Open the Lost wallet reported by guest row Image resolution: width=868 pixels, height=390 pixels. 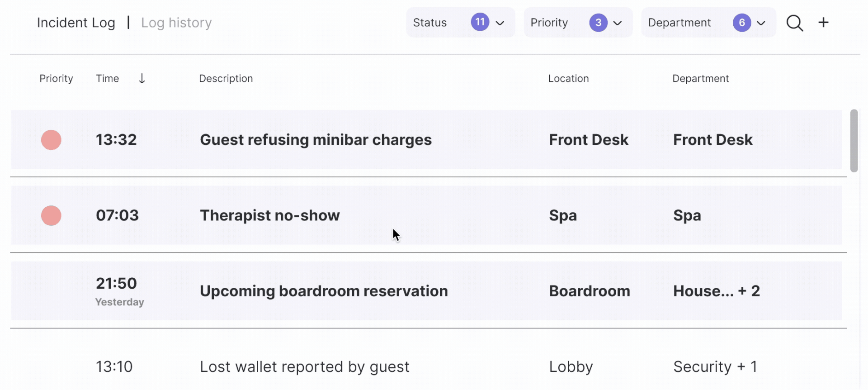(x=304, y=366)
